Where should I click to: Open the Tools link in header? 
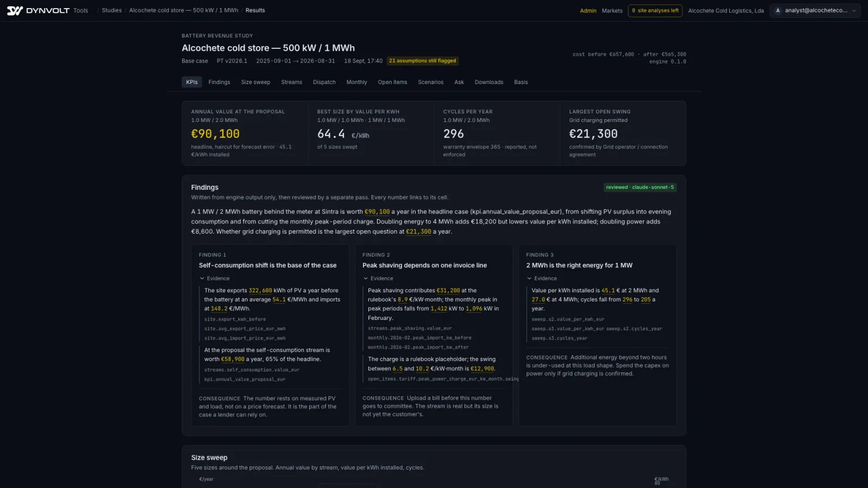click(80, 10)
